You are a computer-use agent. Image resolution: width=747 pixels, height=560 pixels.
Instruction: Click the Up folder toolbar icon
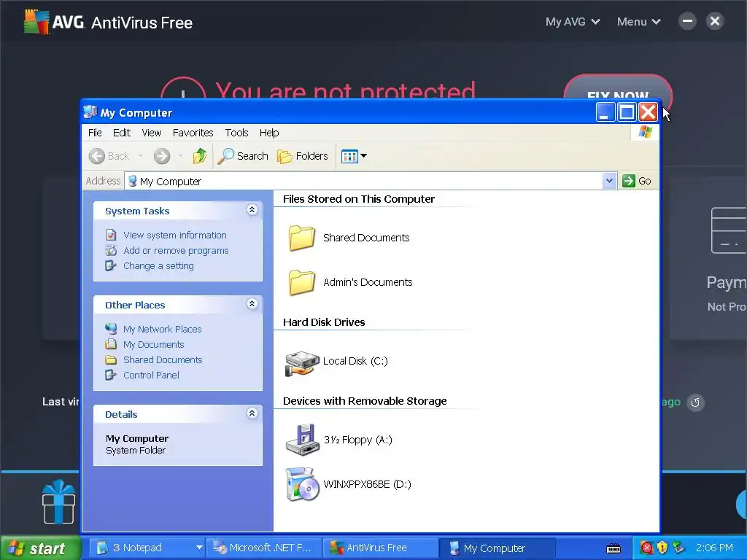pyautogui.click(x=200, y=156)
